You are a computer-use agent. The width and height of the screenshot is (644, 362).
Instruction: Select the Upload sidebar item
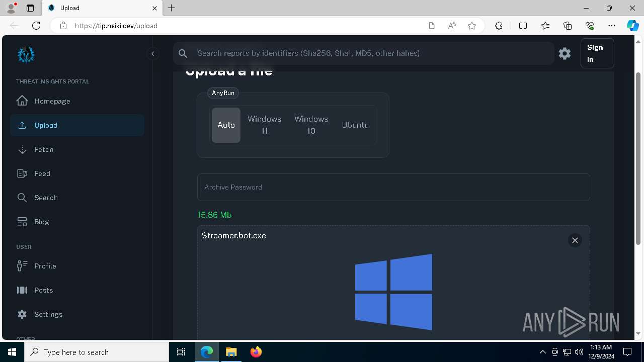[x=77, y=125]
